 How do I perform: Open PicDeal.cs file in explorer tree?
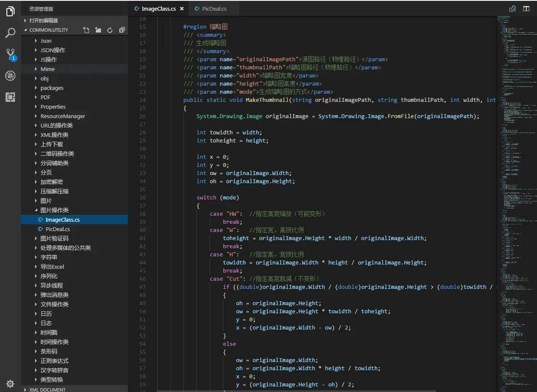coord(58,229)
